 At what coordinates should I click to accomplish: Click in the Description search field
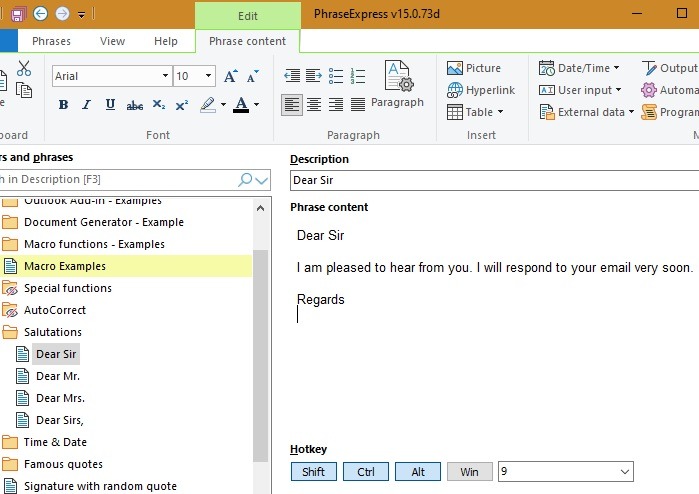[118, 179]
